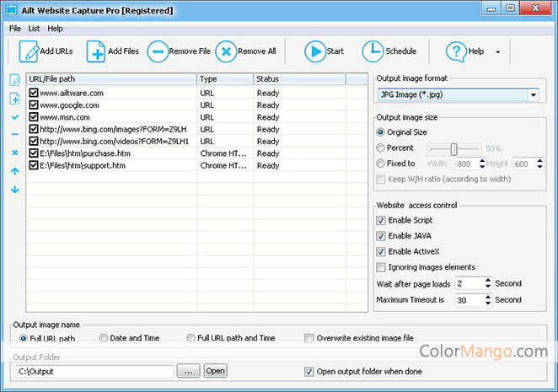Select the Fixed to size radio button
The width and height of the screenshot is (558, 392).
pyautogui.click(x=380, y=164)
